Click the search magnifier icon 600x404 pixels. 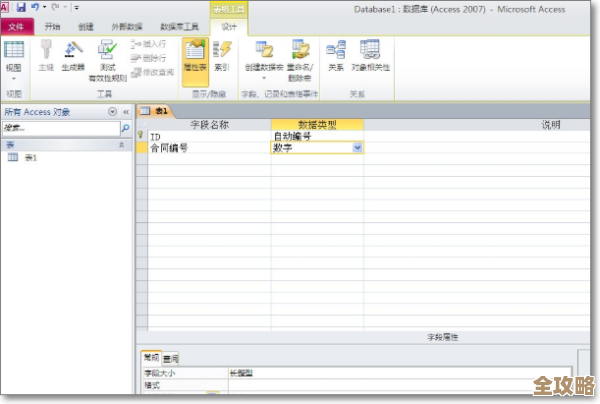[x=126, y=129]
